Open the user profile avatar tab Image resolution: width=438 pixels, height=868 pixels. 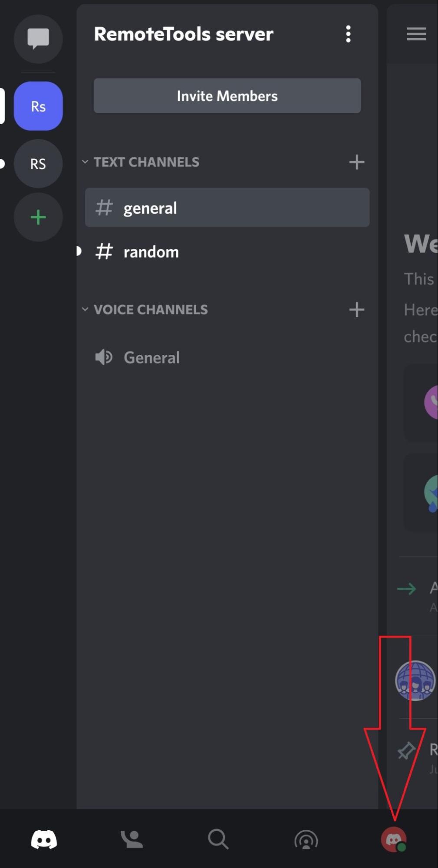(394, 839)
